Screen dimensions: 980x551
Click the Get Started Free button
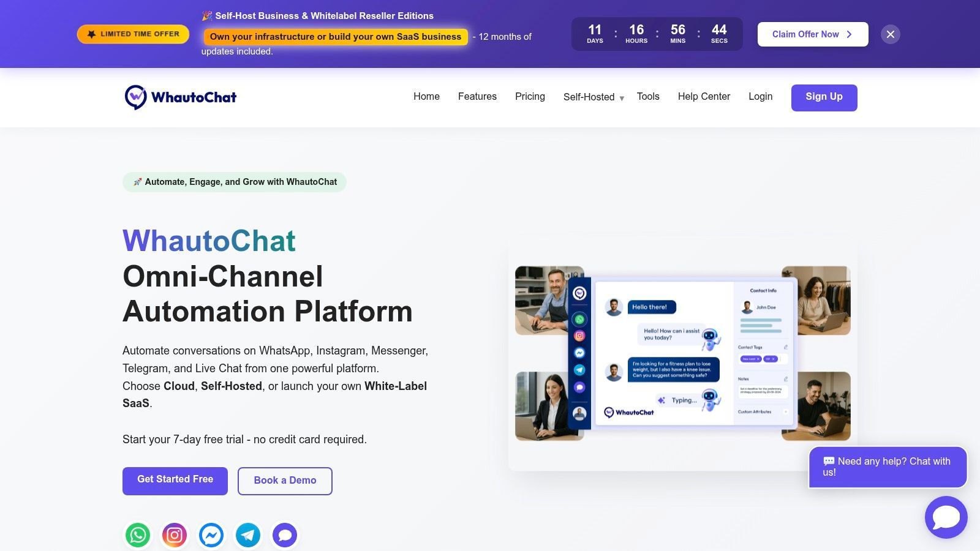[175, 481]
